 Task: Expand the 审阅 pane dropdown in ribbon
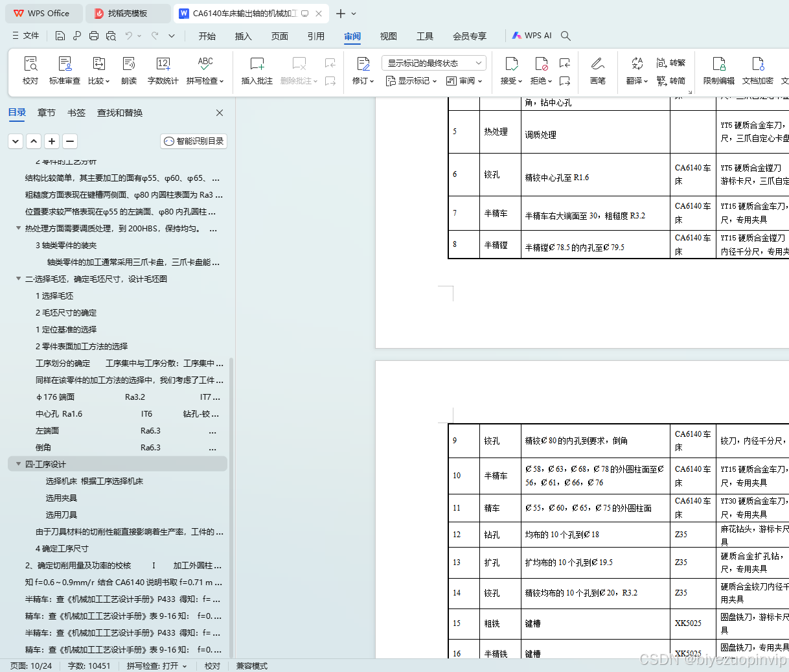pos(464,81)
